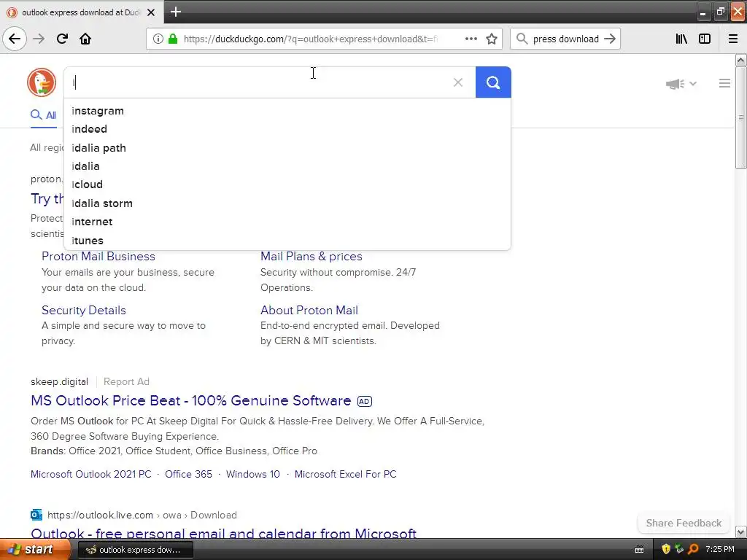Go back to previous page

coord(15,39)
